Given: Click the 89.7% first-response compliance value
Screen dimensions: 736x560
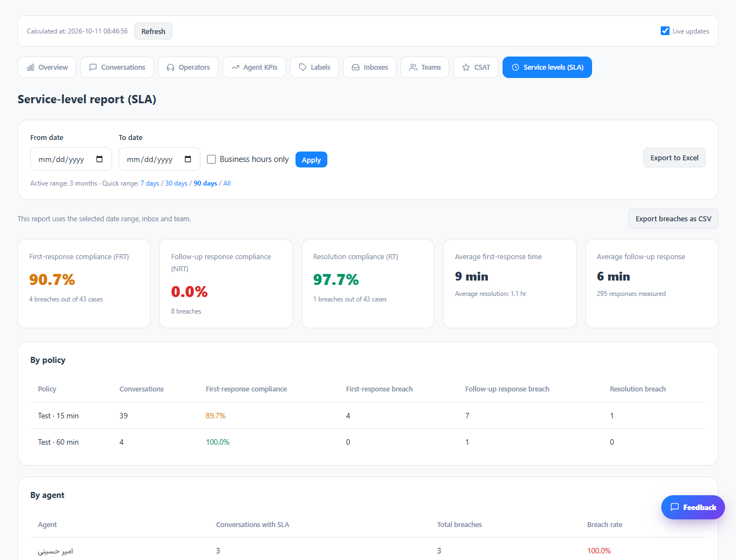Looking at the screenshot, I should point(216,416).
